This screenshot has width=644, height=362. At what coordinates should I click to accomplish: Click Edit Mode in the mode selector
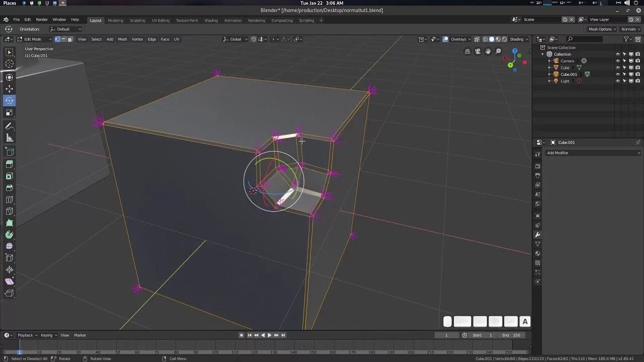click(33, 39)
